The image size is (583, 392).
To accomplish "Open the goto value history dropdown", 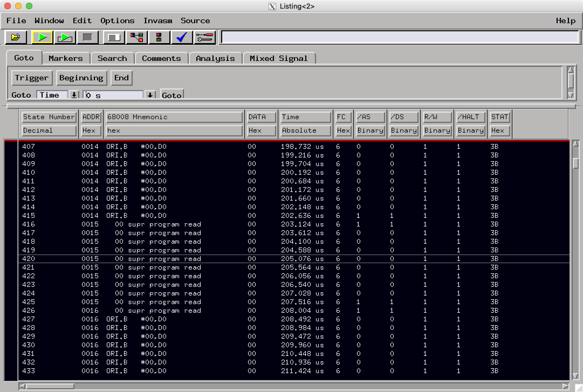I will (x=150, y=95).
